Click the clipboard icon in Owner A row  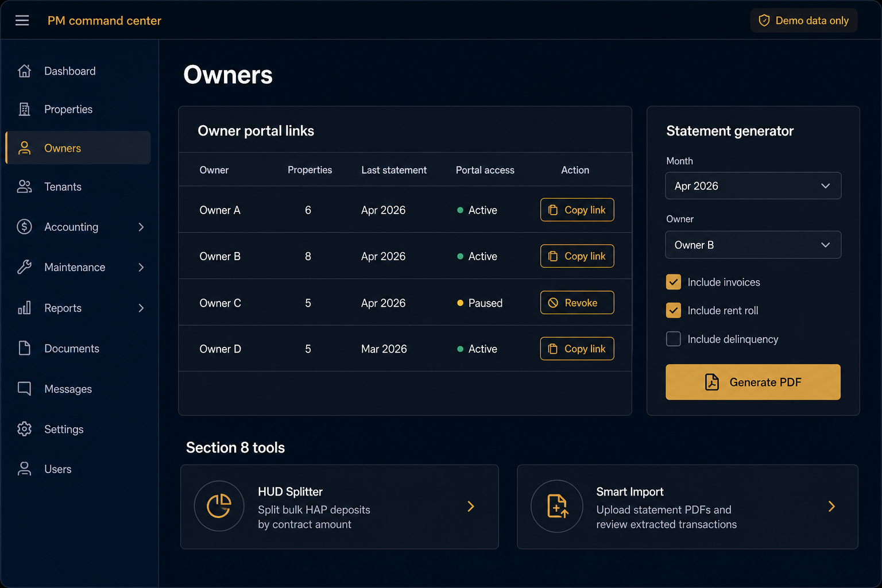click(x=553, y=210)
